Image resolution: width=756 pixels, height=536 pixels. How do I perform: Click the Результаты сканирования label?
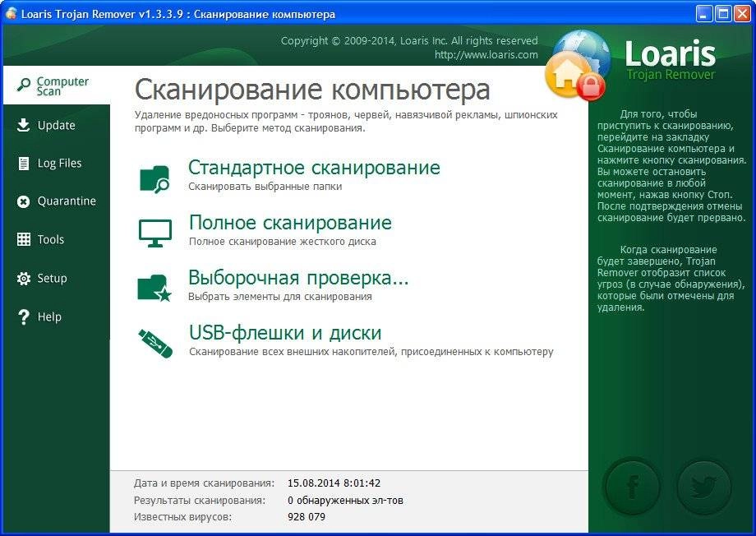click(200, 501)
